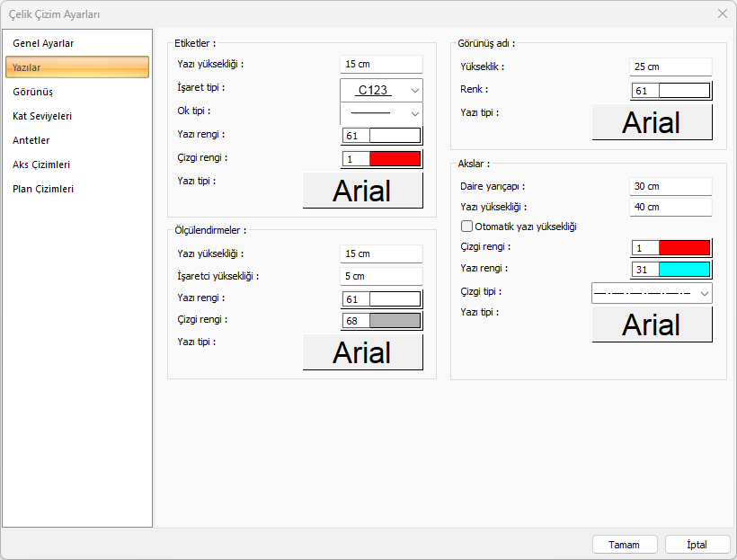Select Görünüş in the left list
This screenshot has height=560, width=737.
click(x=32, y=92)
